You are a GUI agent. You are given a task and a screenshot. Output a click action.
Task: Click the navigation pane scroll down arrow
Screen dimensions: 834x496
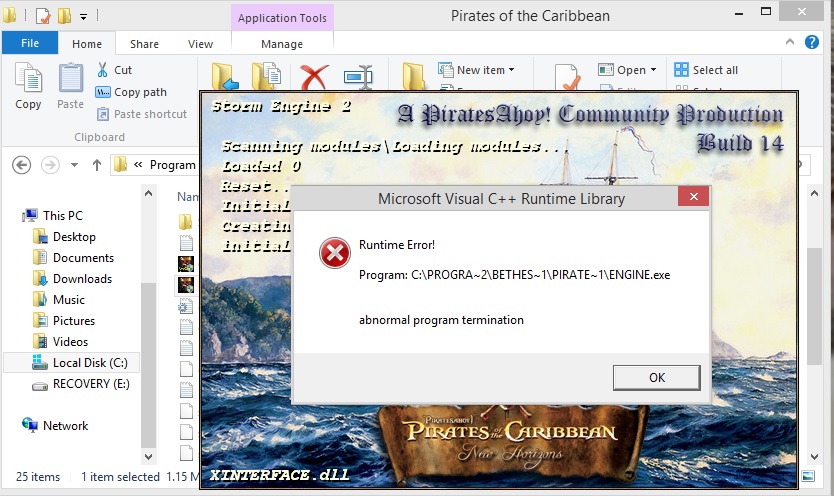click(148, 456)
